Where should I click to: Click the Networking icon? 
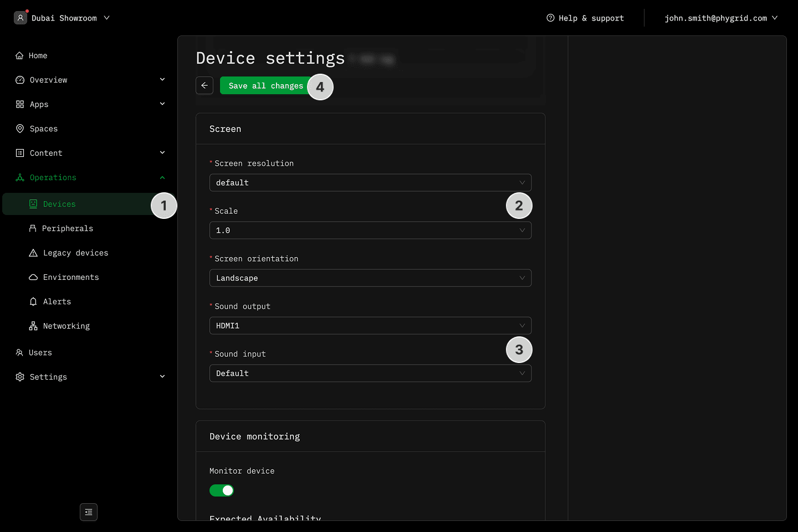click(x=33, y=326)
